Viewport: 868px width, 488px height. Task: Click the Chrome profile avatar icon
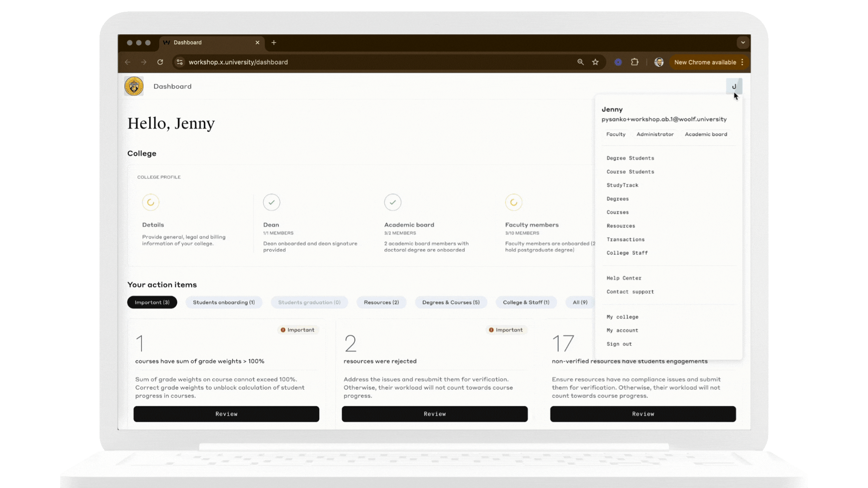point(659,62)
